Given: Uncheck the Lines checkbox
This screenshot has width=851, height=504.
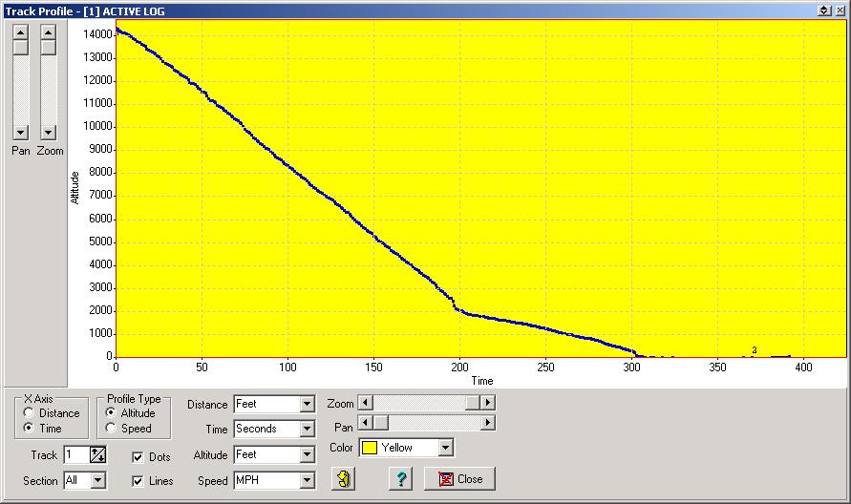Looking at the screenshot, I should click(x=138, y=481).
